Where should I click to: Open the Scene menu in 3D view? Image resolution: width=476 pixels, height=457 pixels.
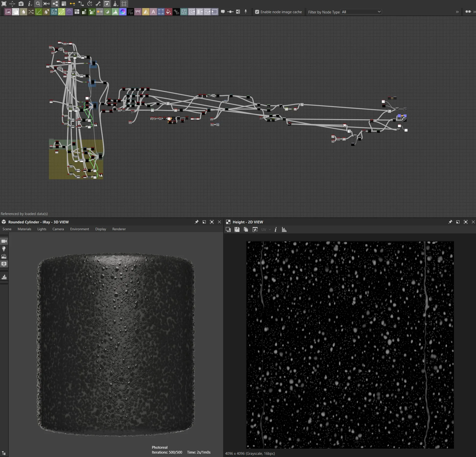[7, 229]
